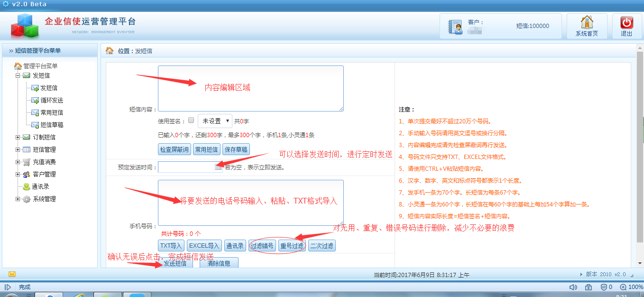Click the yellow envelope icon in status bar
The image size is (644, 297).
point(12,274)
